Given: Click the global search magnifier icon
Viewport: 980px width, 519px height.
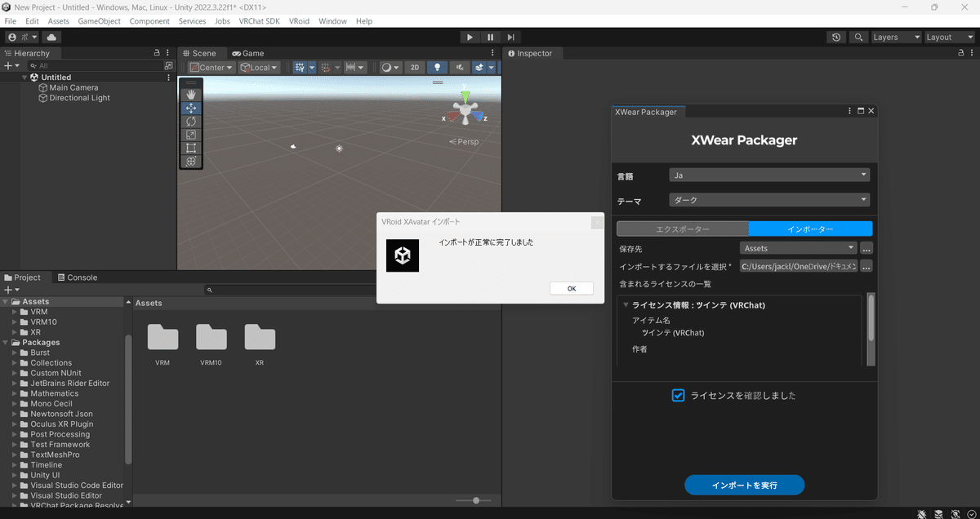Looking at the screenshot, I should pos(858,37).
